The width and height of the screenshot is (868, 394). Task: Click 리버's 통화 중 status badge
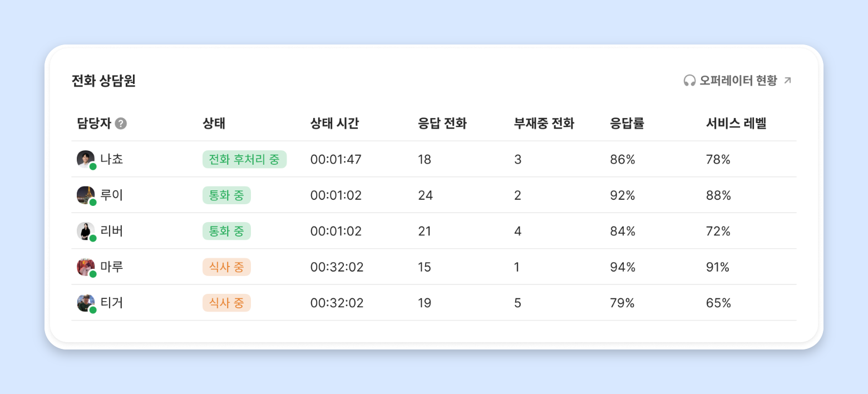click(x=226, y=231)
